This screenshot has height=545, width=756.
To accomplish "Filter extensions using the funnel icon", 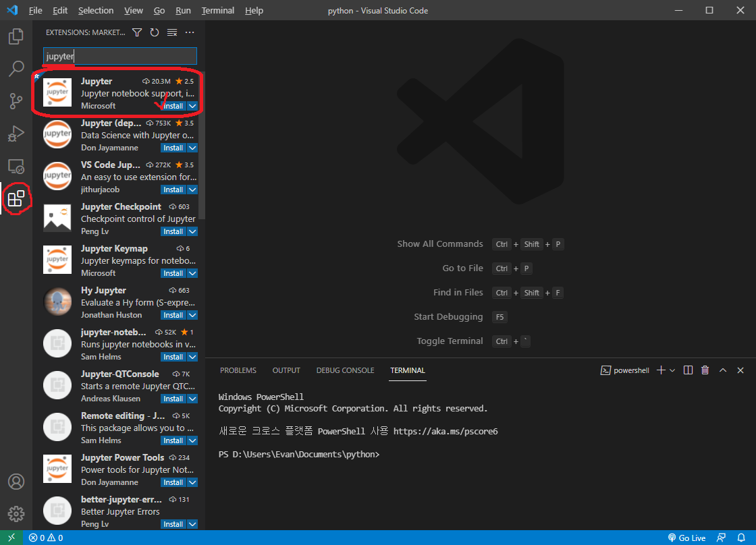I will click(137, 32).
